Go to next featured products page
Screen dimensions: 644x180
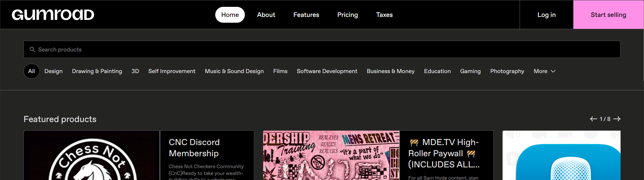pos(617,119)
